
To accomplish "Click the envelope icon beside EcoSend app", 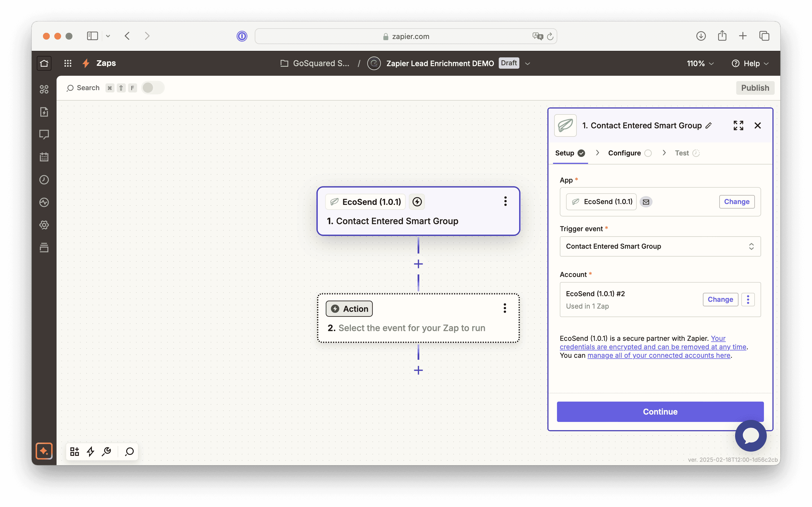I will tap(646, 201).
